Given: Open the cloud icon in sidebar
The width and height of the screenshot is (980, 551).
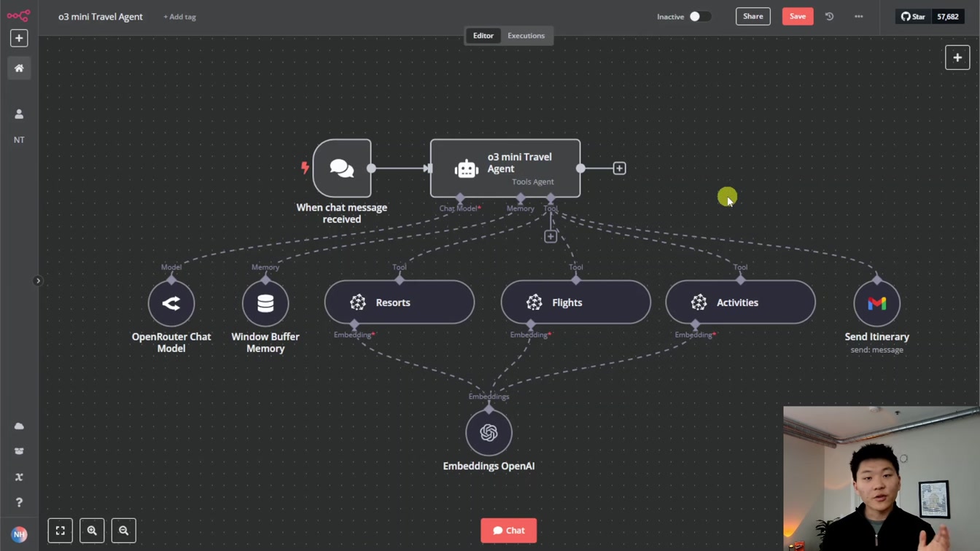Looking at the screenshot, I should pyautogui.click(x=19, y=426).
